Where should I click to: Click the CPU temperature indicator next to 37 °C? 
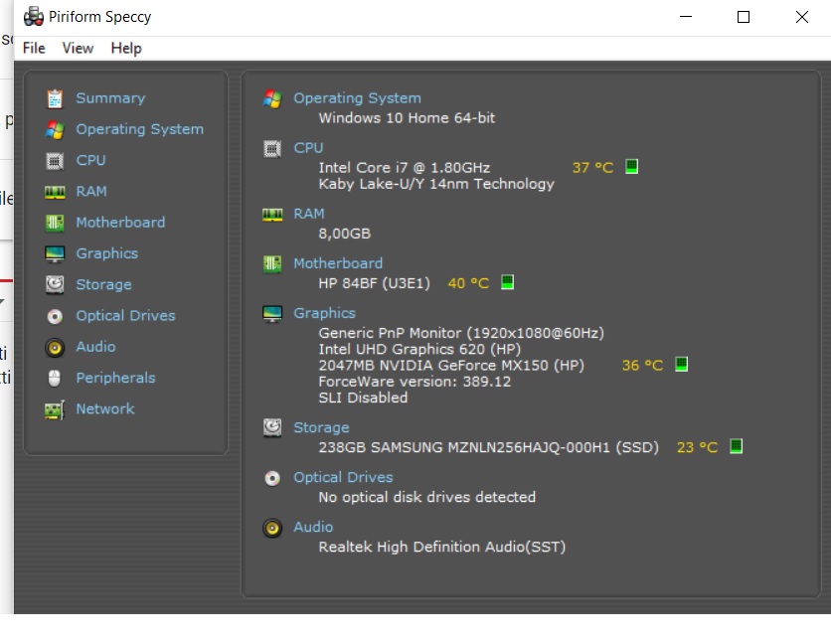click(x=632, y=167)
